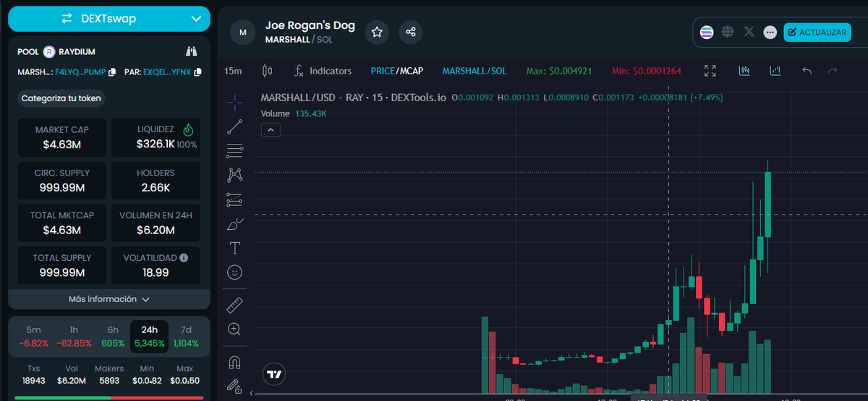Toggle the magnet snap mode
Screen dimensions: 868x401
pyautogui.click(x=234, y=361)
